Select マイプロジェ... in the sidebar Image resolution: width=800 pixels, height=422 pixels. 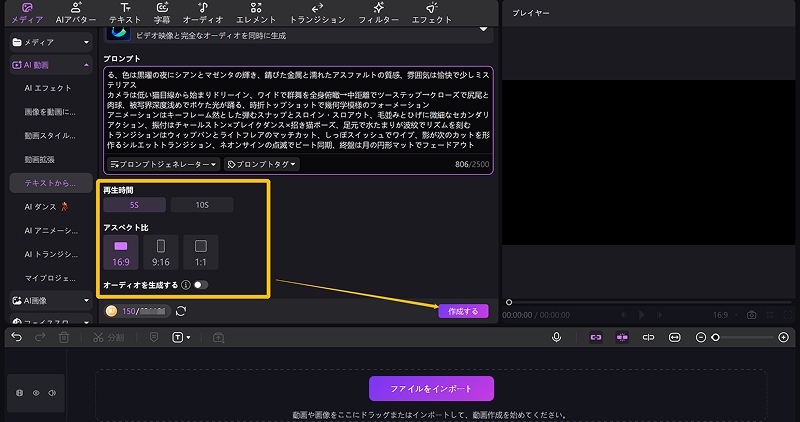pyautogui.click(x=50, y=278)
